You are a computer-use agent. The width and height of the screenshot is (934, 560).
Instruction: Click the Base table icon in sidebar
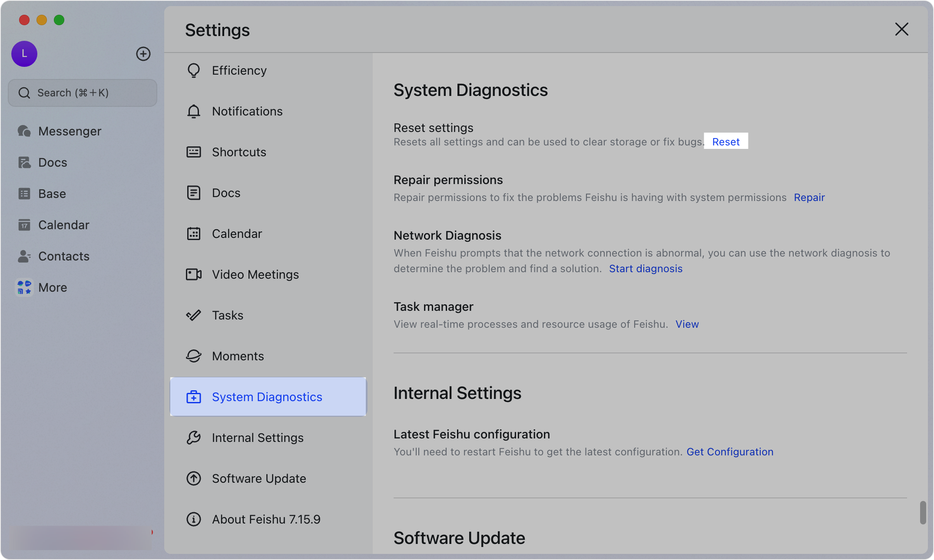pos(24,194)
